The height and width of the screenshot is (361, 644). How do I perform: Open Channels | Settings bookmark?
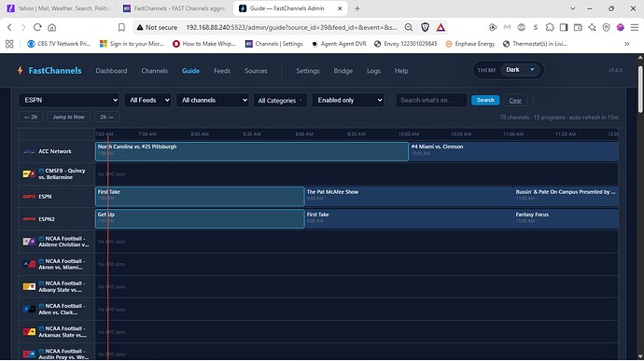274,44
